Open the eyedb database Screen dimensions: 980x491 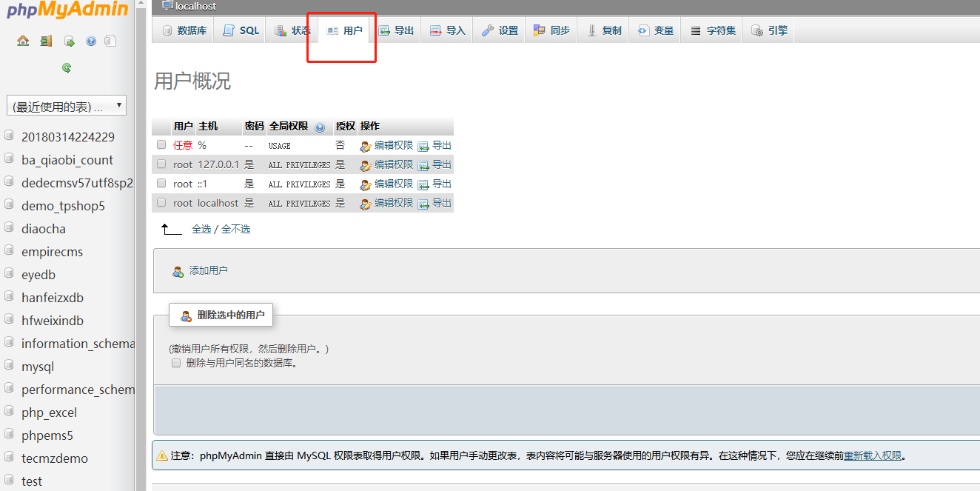pos(38,274)
